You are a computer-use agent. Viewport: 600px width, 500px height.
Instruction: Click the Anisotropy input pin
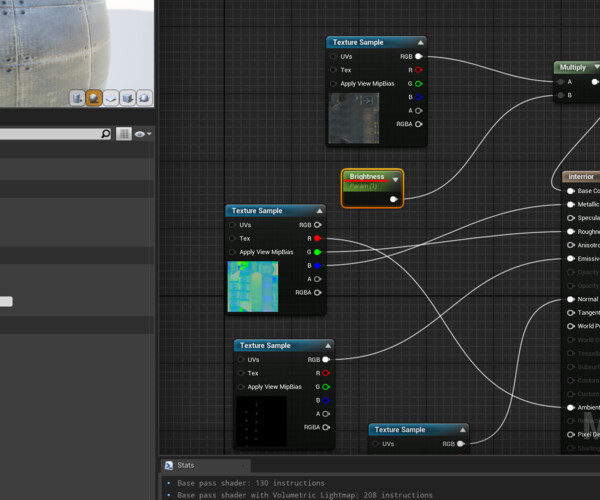pos(571,245)
